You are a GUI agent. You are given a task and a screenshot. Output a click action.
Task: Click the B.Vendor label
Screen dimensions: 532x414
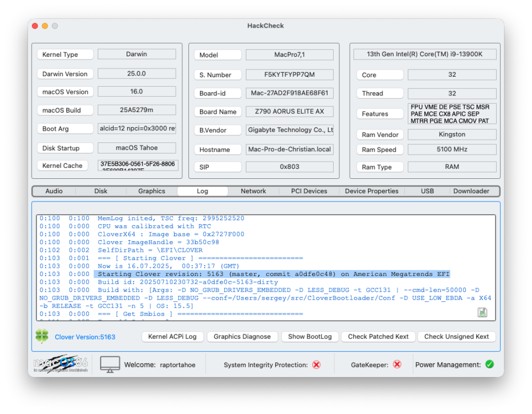point(218,130)
